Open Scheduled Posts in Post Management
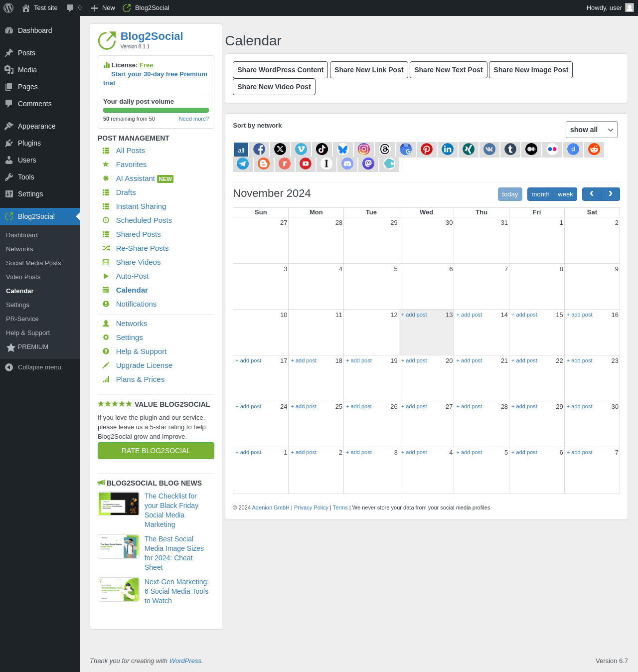This screenshot has height=672, width=638. tap(144, 220)
